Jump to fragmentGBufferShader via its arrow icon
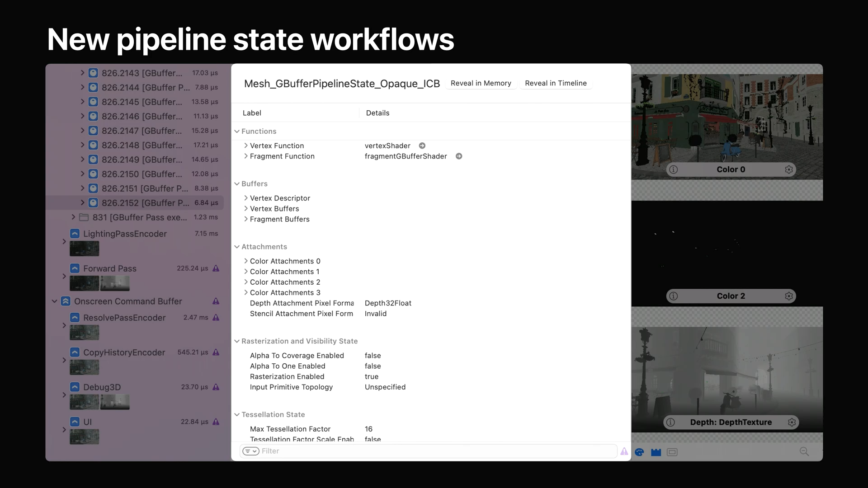 click(458, 156)
